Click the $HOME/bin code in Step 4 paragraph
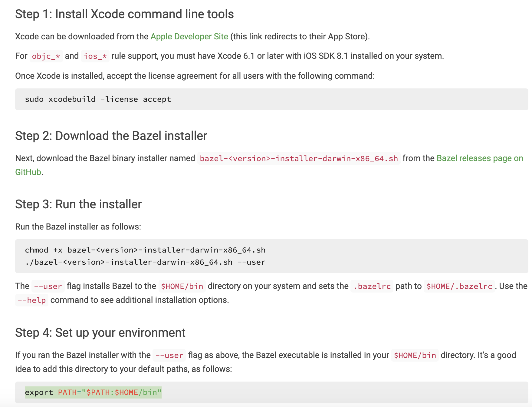The height and width of the screenshot is (407, 532). (x=415, y=355)
